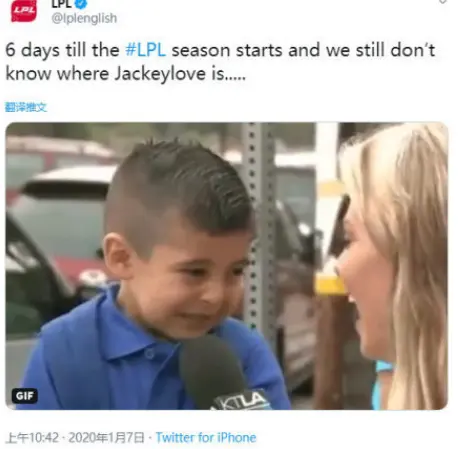Click the 2020年1月7日 date
Screen dimensions: 458x449
click(x=107, y=437)
